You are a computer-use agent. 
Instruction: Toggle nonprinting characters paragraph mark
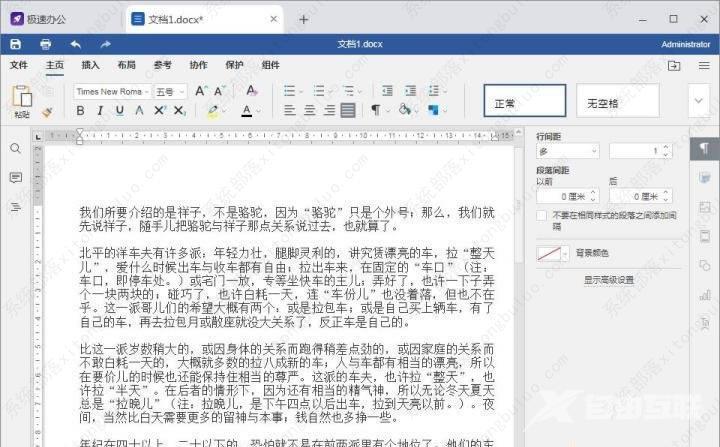tap(376, 110)
